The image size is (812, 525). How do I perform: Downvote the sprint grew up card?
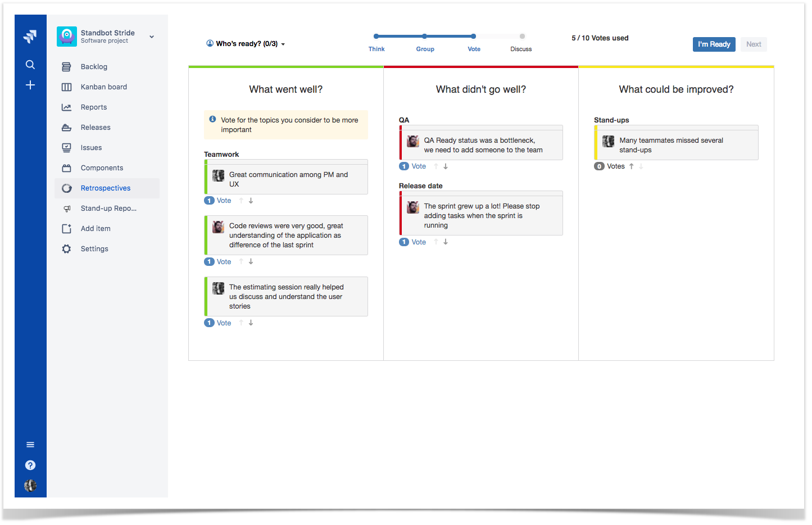point(446,242)
